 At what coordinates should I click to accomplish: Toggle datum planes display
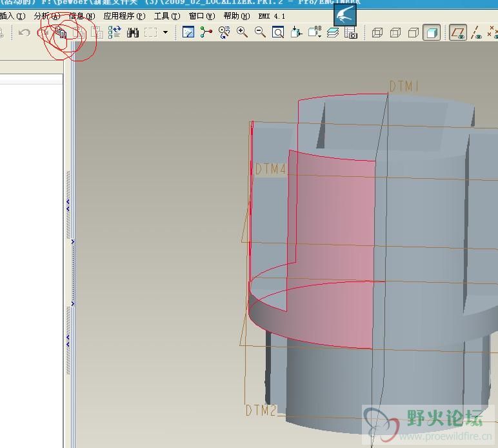(458, 32)
